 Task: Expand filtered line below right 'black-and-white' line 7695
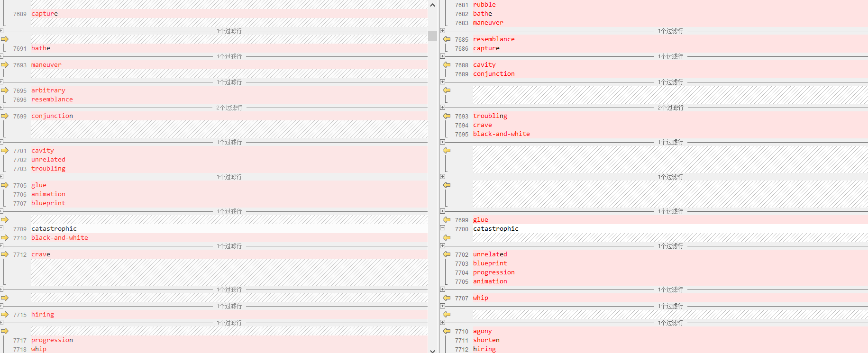pyautogui.click(x=442, y=142)
